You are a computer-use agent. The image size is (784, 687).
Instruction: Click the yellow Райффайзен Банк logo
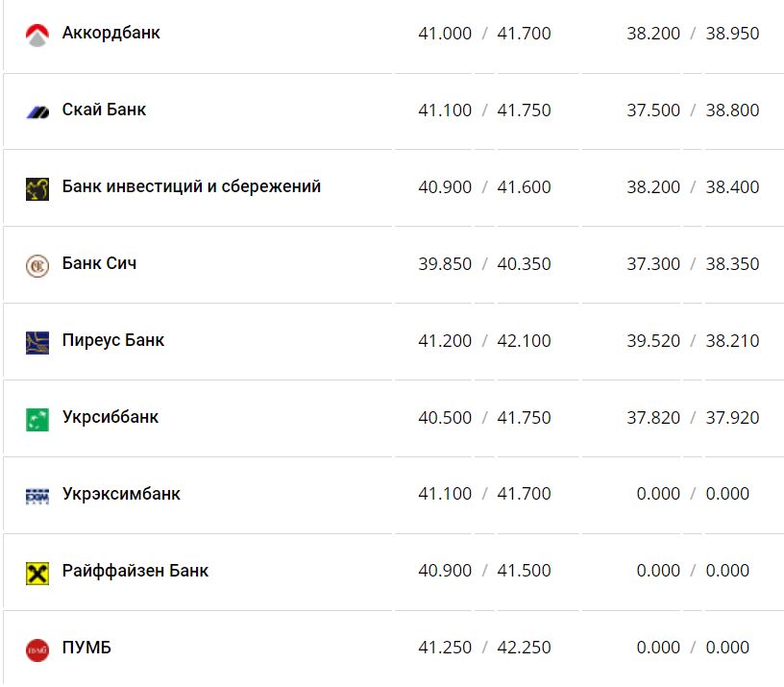coord(37,573)
